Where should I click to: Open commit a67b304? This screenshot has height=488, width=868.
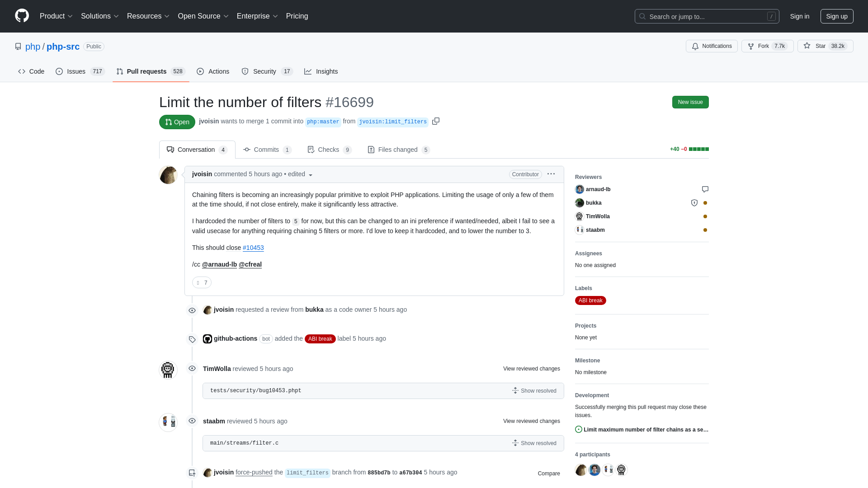410,473
